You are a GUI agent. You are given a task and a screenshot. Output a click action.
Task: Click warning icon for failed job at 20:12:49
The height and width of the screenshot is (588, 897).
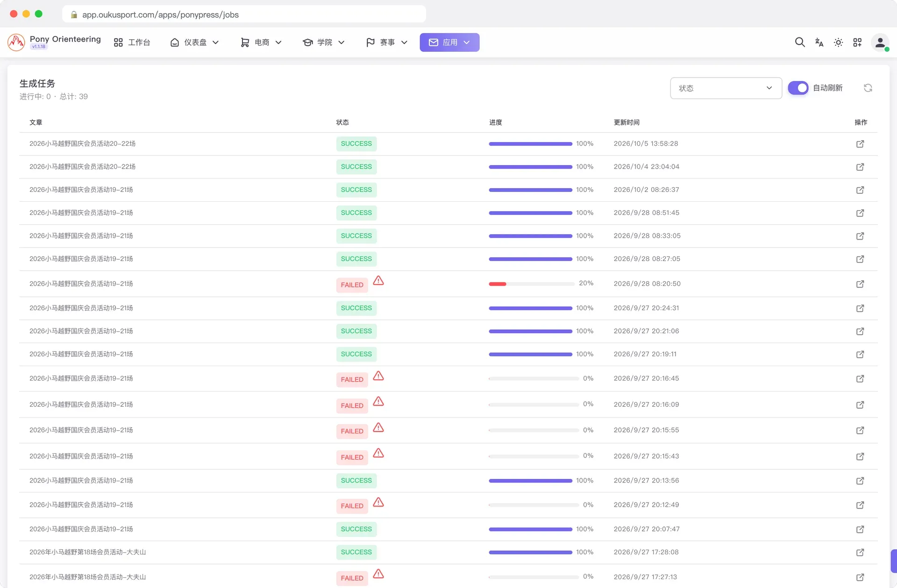pyautogui.click(x=378, y=502)
